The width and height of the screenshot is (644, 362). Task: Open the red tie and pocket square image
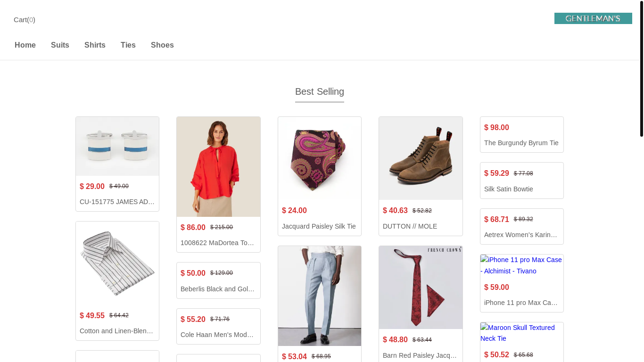pos(421,288)
